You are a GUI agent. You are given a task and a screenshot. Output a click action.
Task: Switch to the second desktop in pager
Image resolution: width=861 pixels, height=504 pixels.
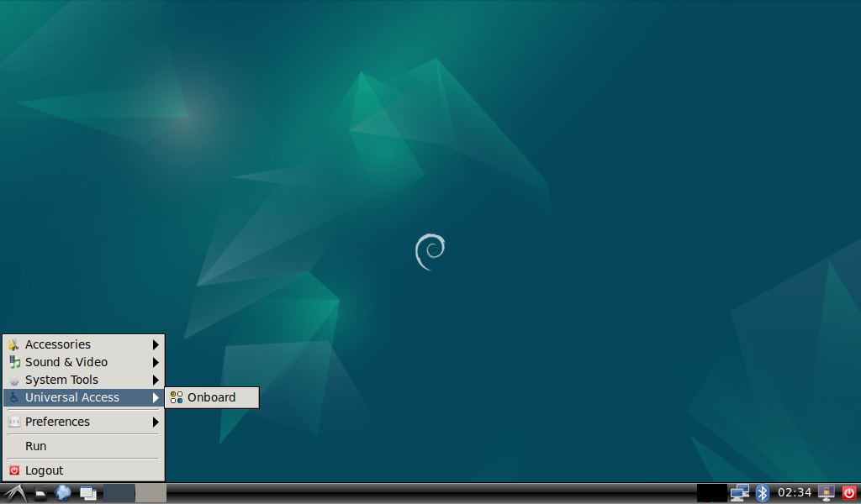[x=151, y=493]
